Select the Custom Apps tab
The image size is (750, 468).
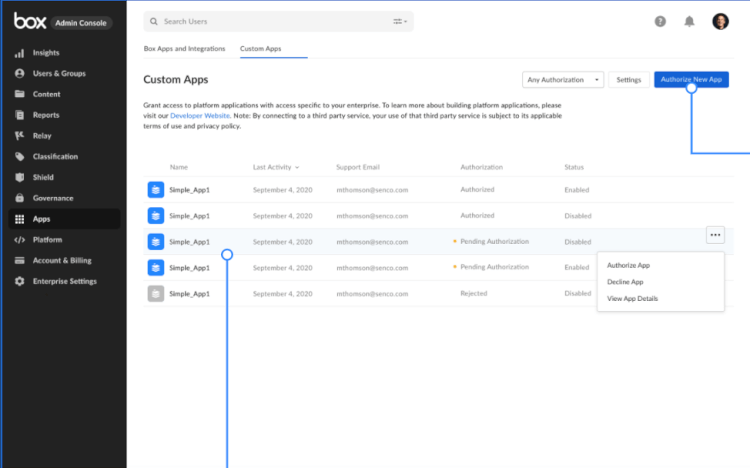point(261,49)
